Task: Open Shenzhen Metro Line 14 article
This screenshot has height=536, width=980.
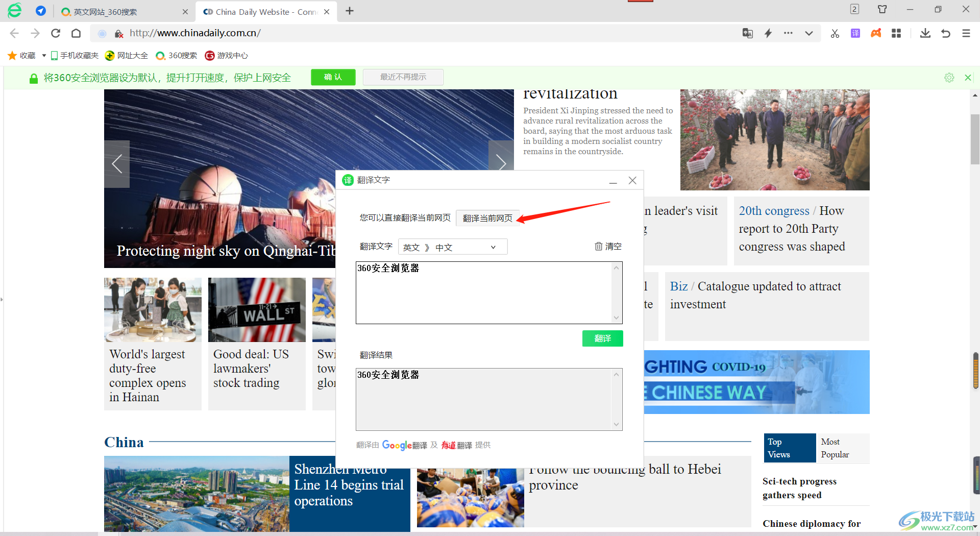Action: [349, 485]
